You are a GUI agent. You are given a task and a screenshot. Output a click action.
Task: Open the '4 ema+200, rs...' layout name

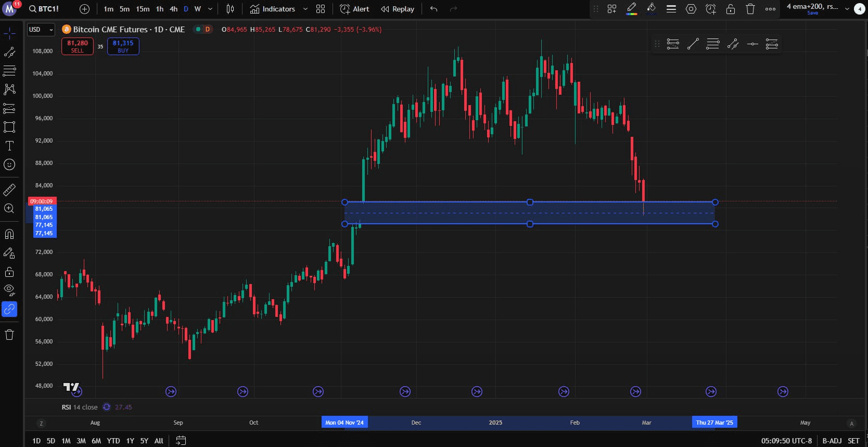pos(812,6)
